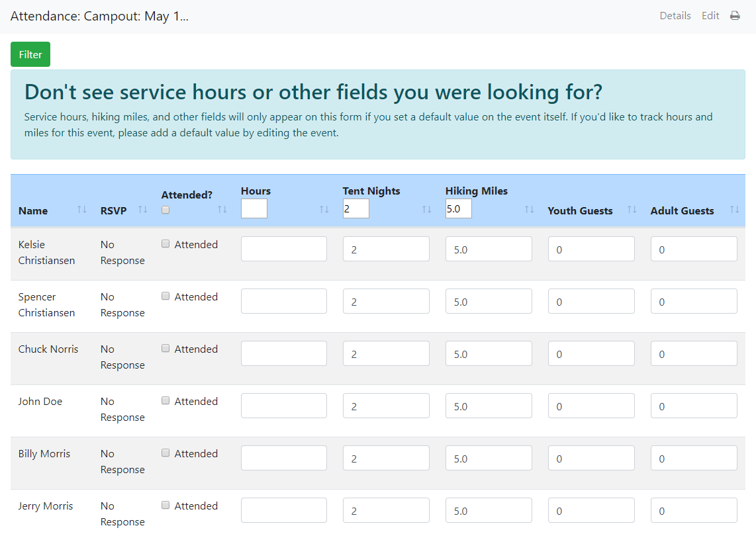
Task: Sort by Attended column arrows
Action: tap(222, 210)
